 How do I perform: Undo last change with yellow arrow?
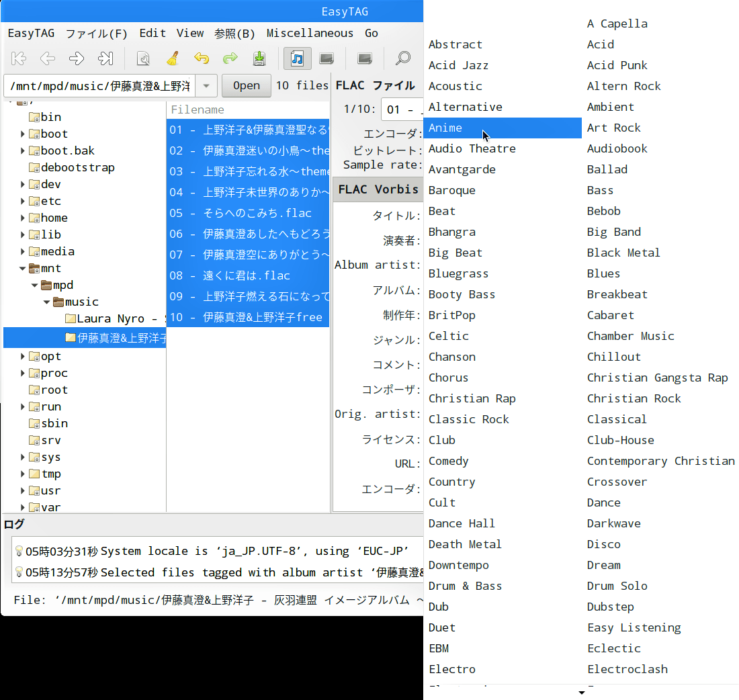[202, 58]
